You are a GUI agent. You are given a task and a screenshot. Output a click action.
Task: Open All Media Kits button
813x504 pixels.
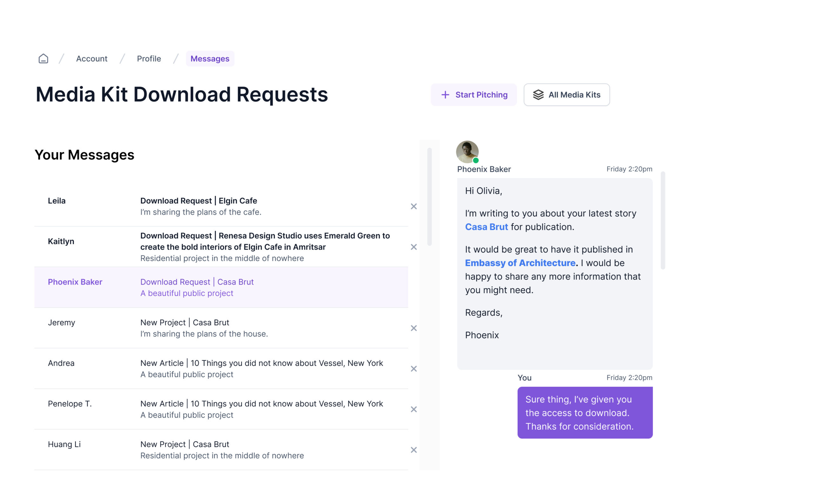[566, 95]
